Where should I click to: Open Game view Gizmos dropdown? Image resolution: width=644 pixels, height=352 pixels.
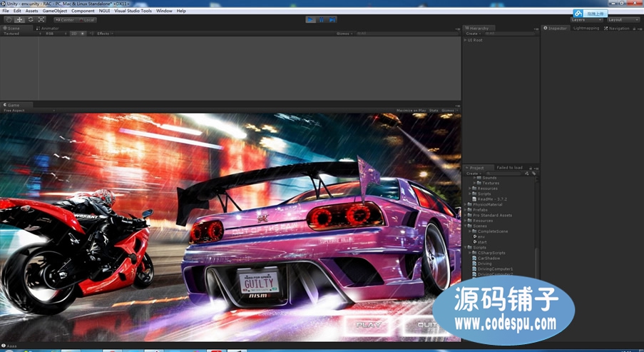coord(449,110)
